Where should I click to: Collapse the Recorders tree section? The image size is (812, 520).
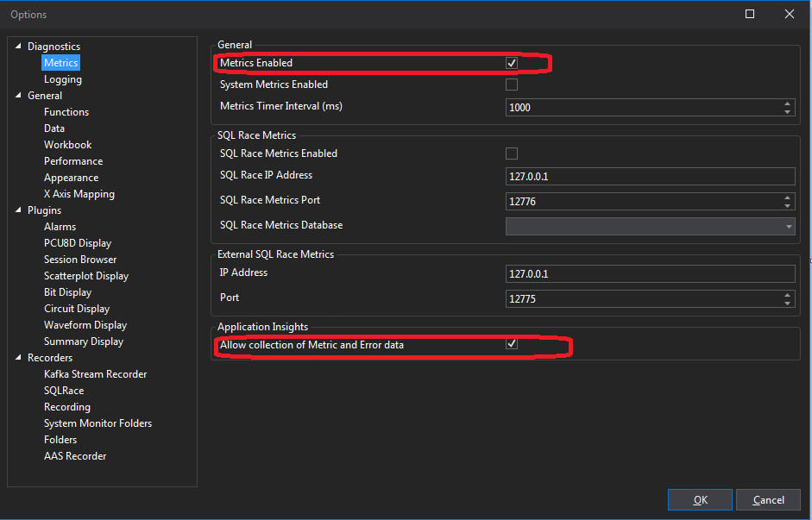click(18, 357)
